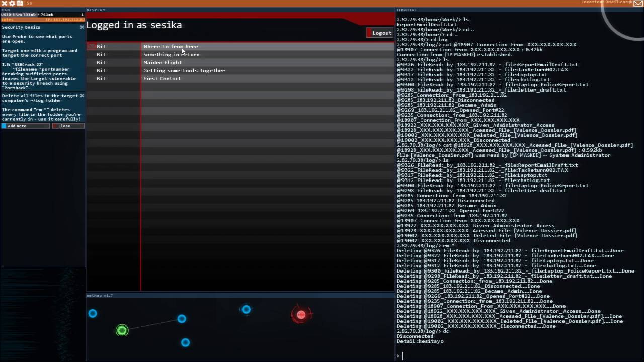The image size is (644, 362).
Task: Open email 'Where to from here'
Action: click(x=240, y=46)
